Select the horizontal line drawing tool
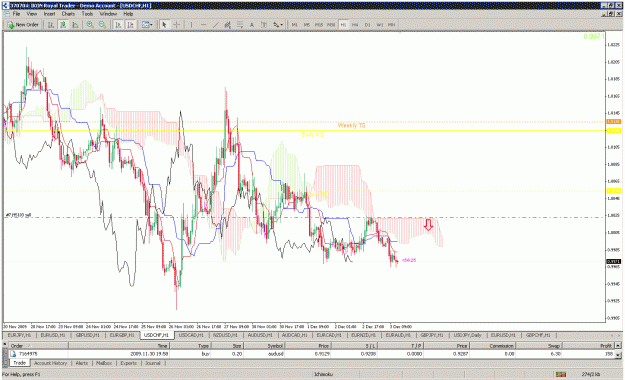 tap(203, 25)
